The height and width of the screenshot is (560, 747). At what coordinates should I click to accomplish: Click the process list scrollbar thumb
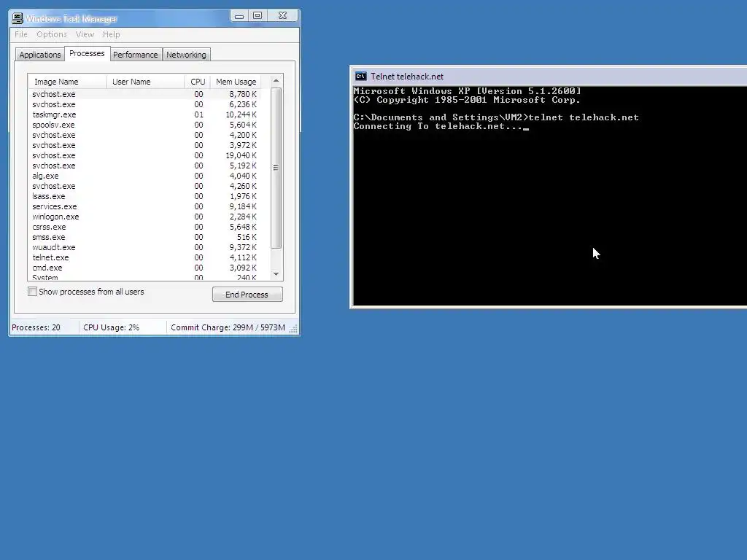coord(276,168)
